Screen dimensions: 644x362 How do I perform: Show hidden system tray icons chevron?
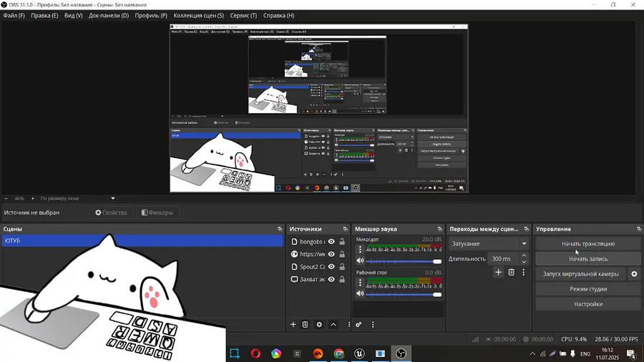(x=532, y=353)
